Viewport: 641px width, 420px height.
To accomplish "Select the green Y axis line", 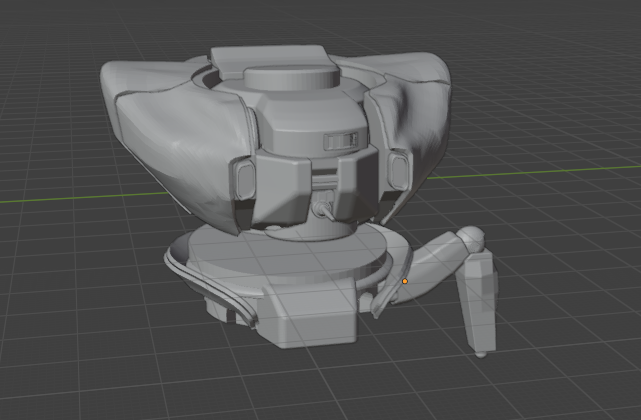I will pyautogui.click(x=60, y=197).
